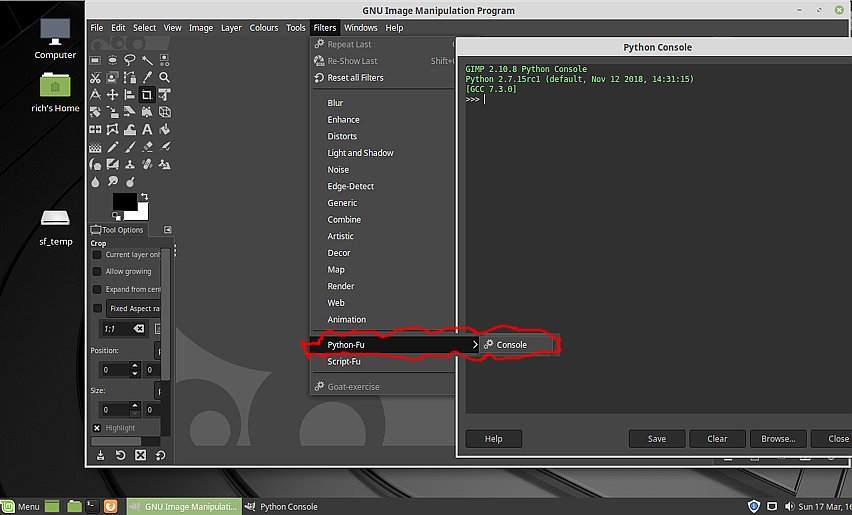
Task: Select the Clone stamp tool
Action: (x=130, y=164)
